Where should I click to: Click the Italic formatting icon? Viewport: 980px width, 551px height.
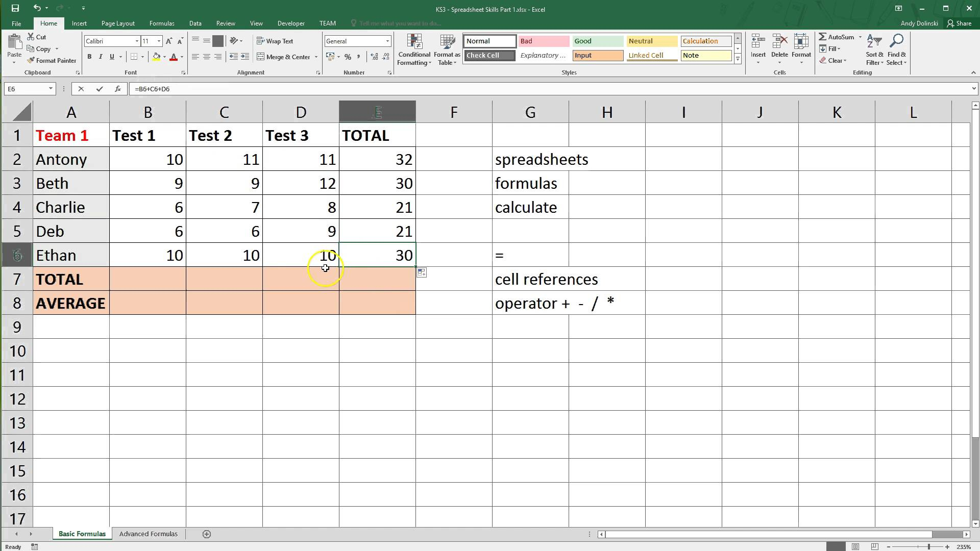tap(100, 57)
